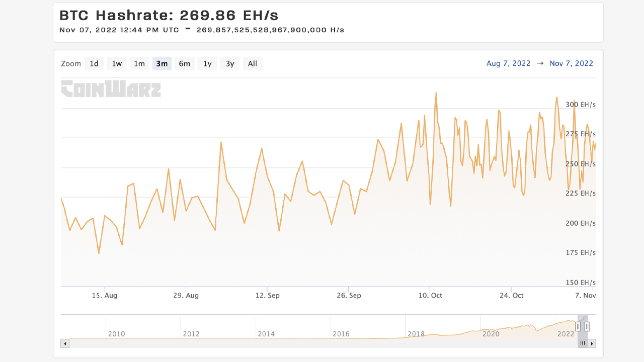Click the 10. Oct x-axis label
Viewport: 644px width, 362px height.
(430, 296)
